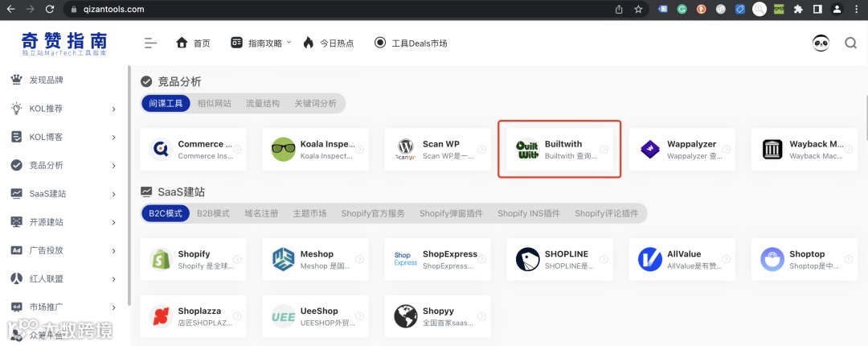Open the site search magnifier icon
868x346 pixels.
(851, 43)
